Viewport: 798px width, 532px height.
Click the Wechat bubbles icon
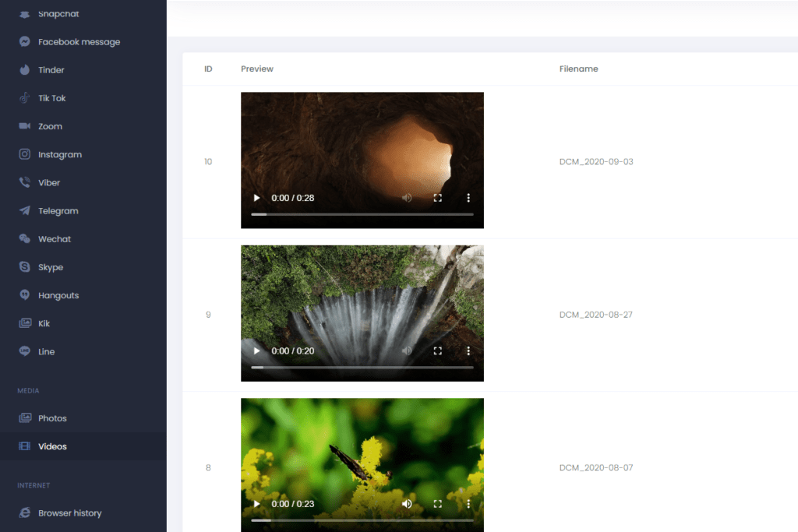(x=24, y=238)
